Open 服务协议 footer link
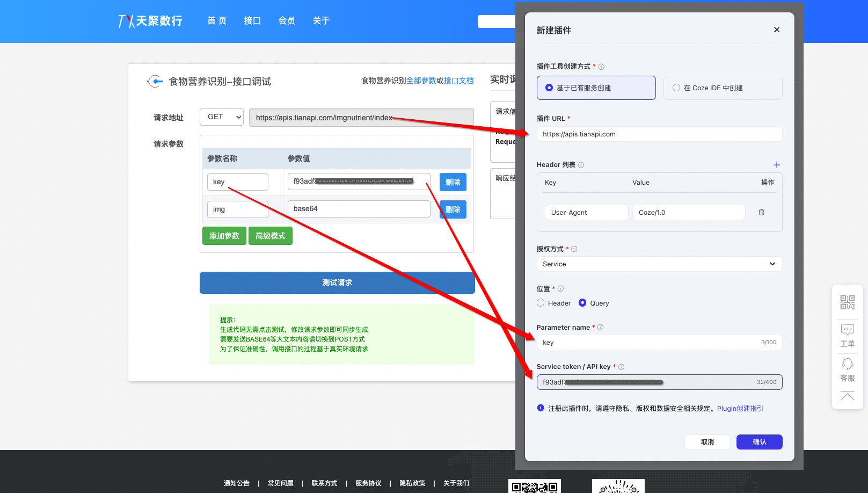This screenshot has height=493, width=868. coord(368,483)
